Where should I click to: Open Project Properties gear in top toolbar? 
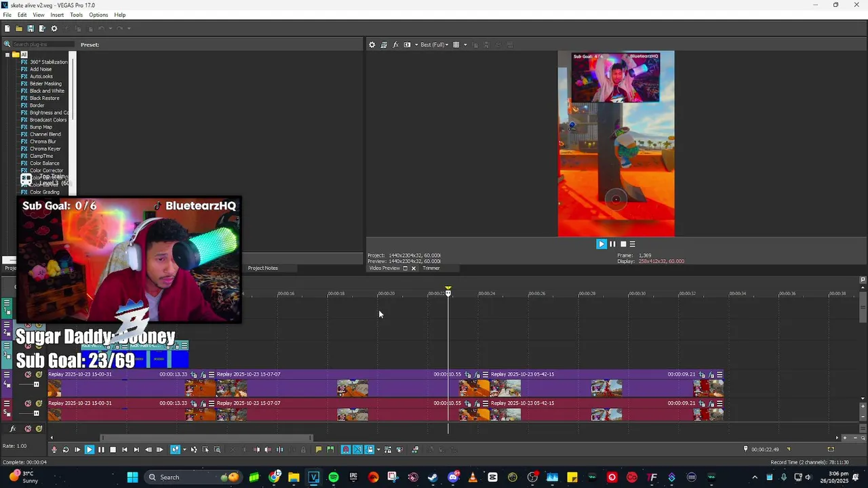pyautogui.click(x=54, y=28)
